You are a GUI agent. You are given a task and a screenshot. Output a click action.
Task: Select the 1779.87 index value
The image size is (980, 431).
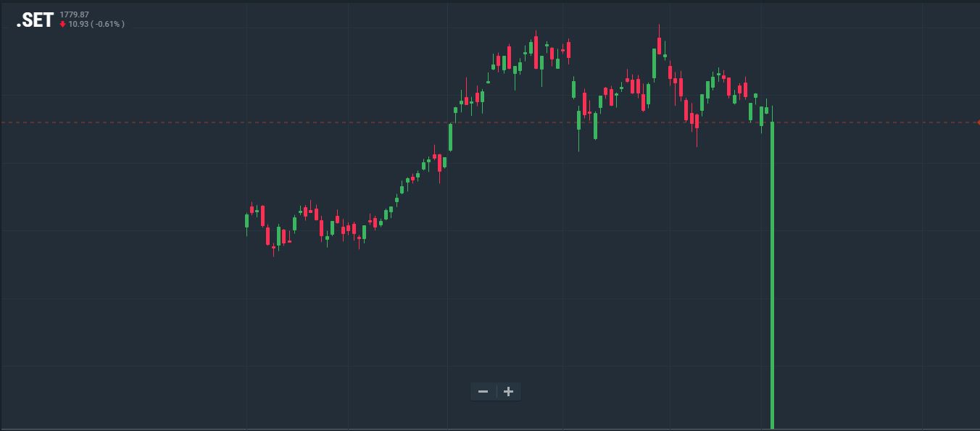tap(75, 14)
